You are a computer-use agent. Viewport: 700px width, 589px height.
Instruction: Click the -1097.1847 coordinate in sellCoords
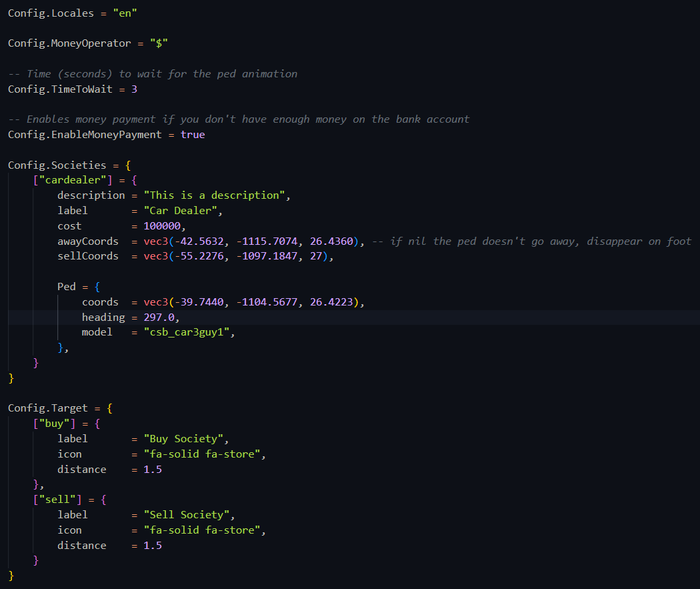[267, 256]
